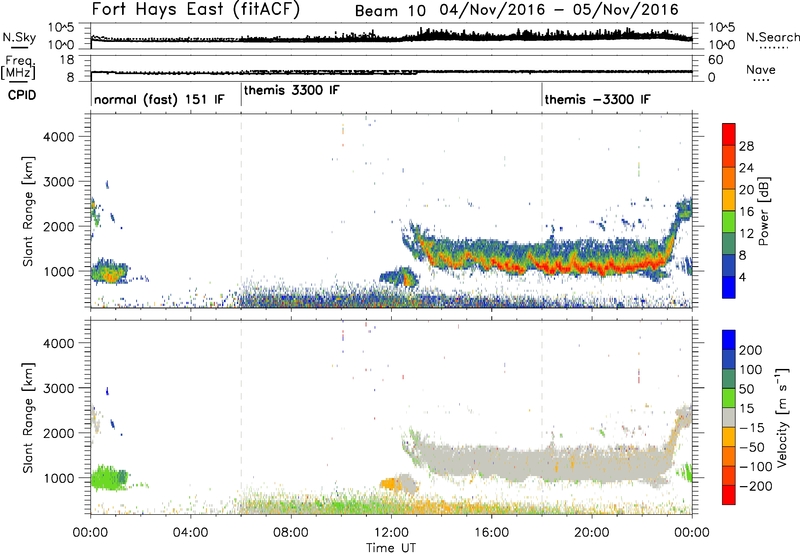Pick the bright blue bottom Power colorbar segment
800x554 pixels.
(x=729, y=287)
